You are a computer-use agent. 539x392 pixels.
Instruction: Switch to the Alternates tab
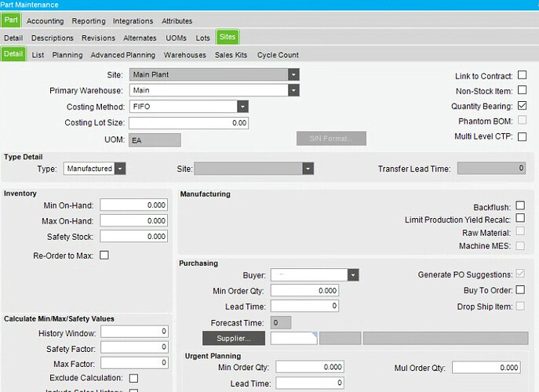click(140, 38)
